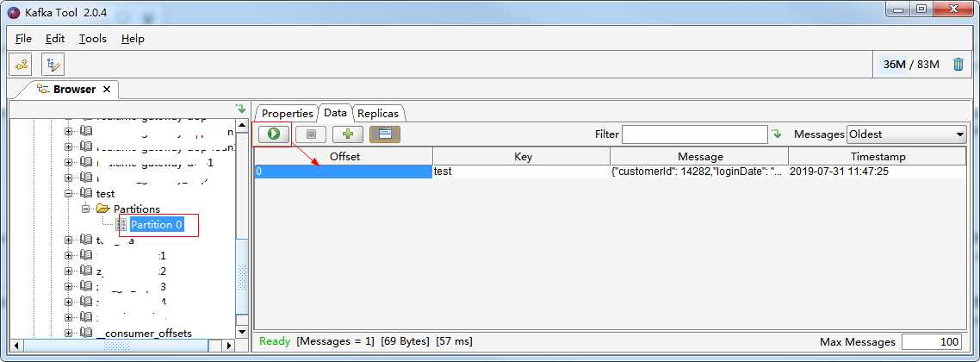The height and width of the screenshot is (362, 980).
Task: Click the Timestamp column header
Action: click(878, 156)
